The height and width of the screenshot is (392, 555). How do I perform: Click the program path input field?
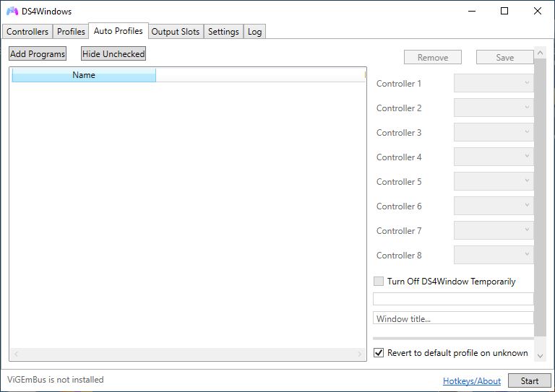click(453, 299)
